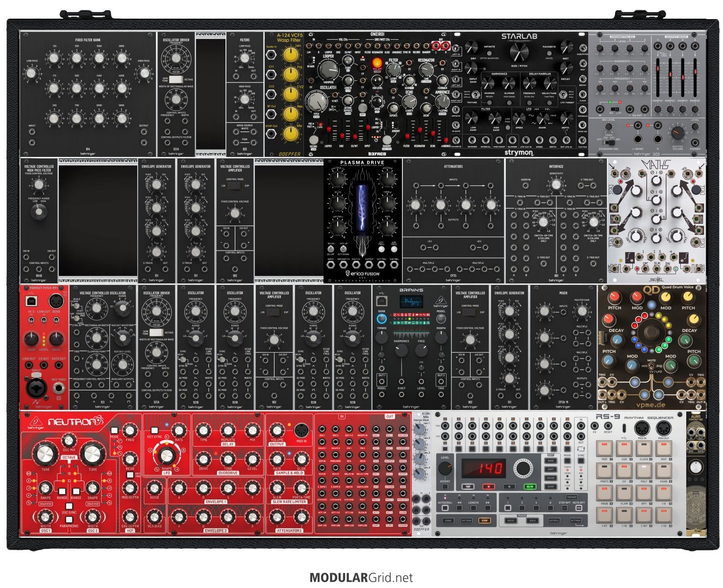Image resolution: width=723 pixels, height=588 pixels.
Task: Select the SONG mode button on RS-9
Action: (x=448, y=521)
